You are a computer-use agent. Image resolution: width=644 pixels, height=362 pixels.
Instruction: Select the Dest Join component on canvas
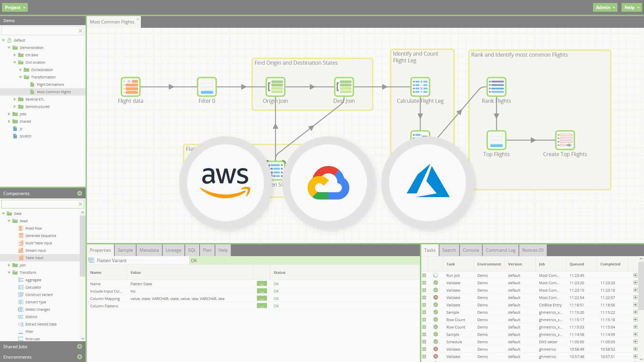(344, 86)
